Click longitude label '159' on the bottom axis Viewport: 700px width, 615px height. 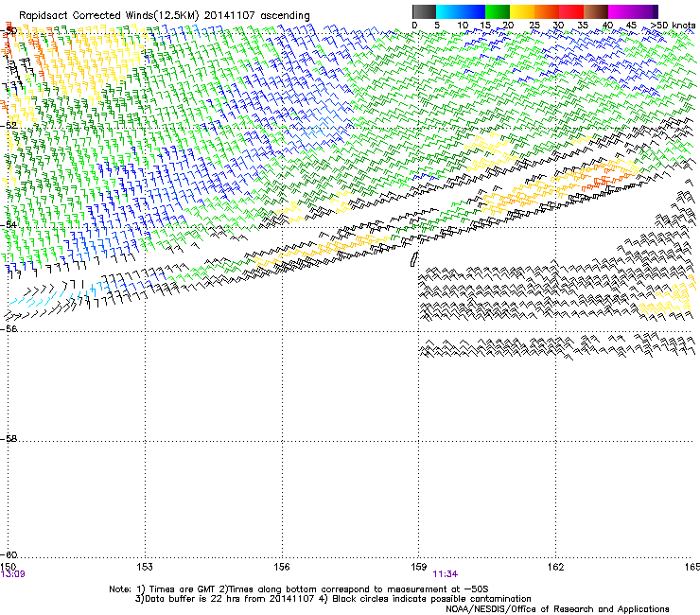click(x=419, y=567)
